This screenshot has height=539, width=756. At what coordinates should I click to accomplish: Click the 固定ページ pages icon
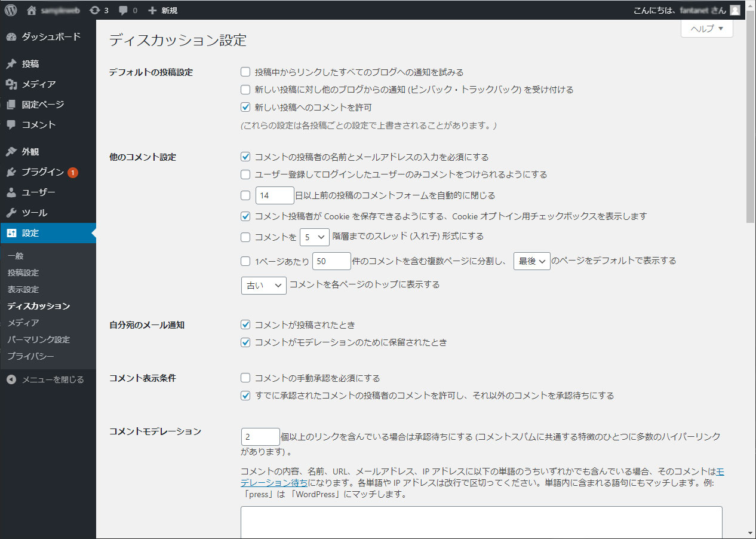coord(11,105)
